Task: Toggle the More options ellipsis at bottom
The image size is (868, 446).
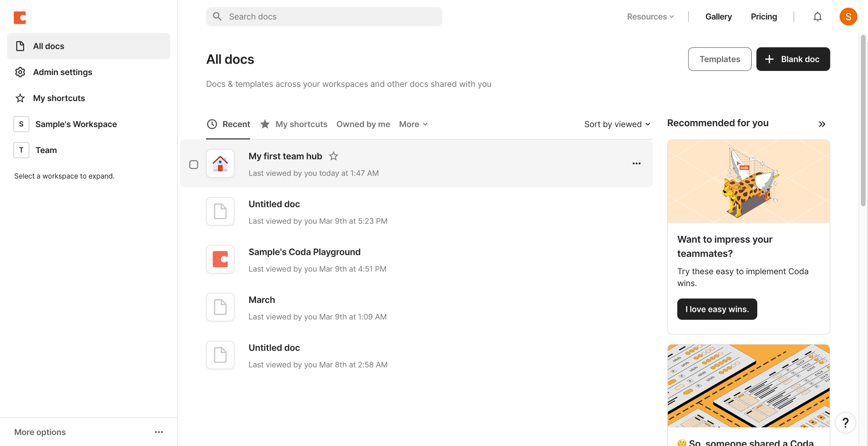Action: point(159,432)
